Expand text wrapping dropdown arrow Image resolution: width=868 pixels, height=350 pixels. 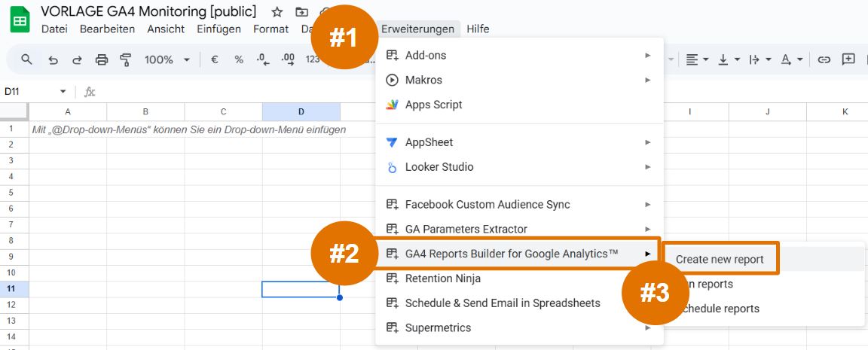coord(769,59)
